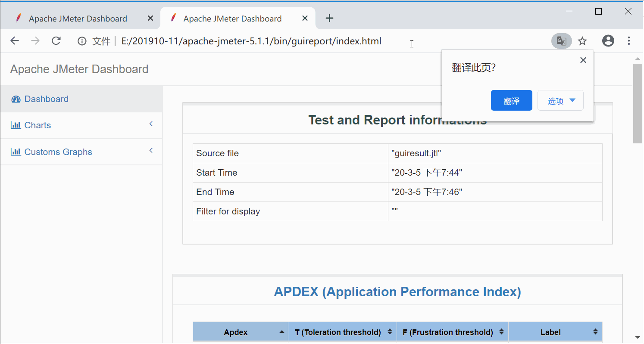Click the vertical scrollbar thumb

point(638,103)
